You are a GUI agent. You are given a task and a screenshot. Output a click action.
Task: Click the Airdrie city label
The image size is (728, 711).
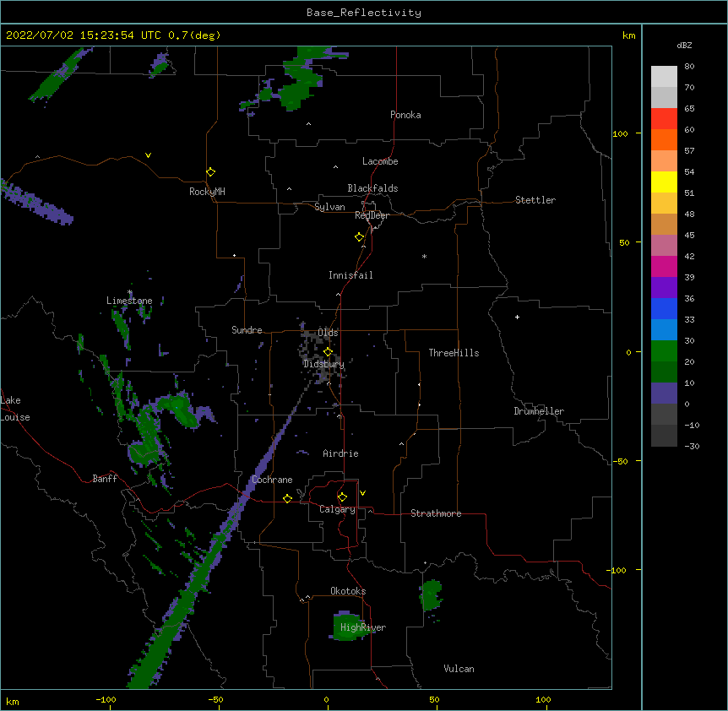[x=341, y=453]
